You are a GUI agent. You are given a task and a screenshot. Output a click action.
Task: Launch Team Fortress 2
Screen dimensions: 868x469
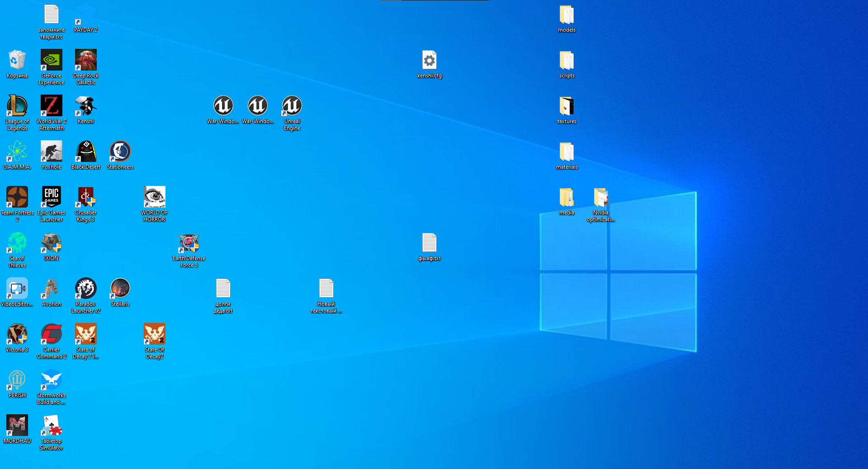tap(17, 204)
